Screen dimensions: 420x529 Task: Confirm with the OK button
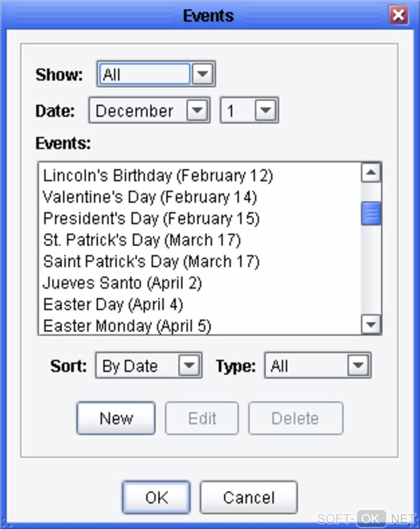[x=156, y=498]
